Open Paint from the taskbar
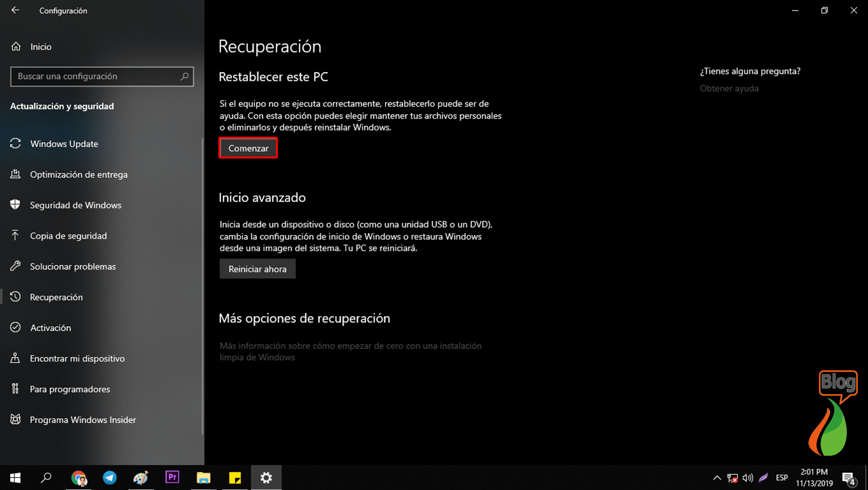The image size is (868, 490). [141, 477]
